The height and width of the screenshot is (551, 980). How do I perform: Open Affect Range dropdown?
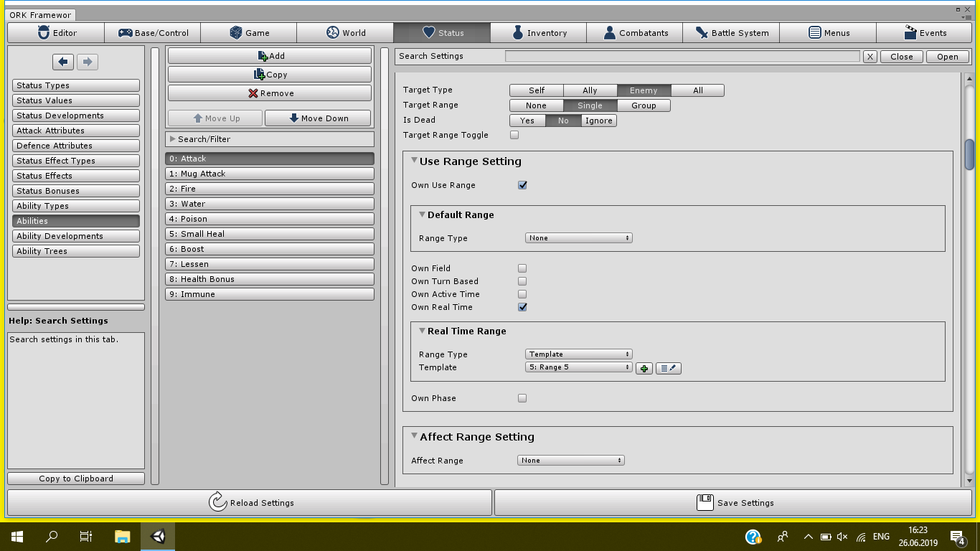pos(571,461)
